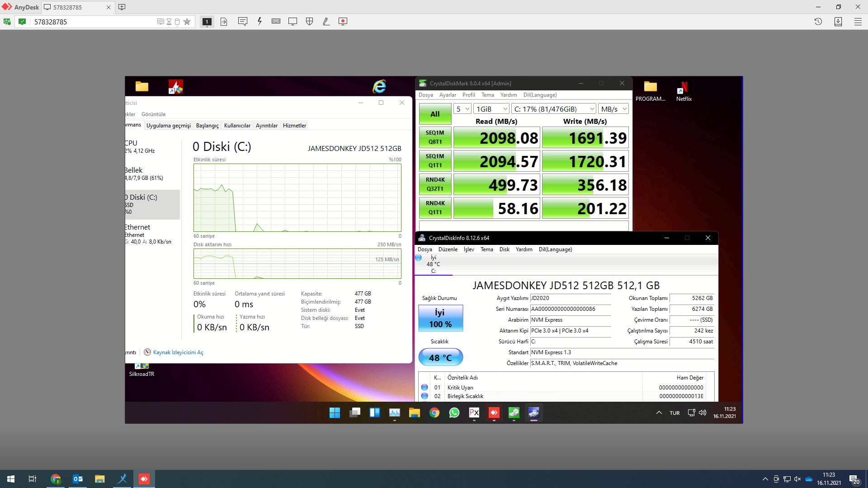Open the Disk menu in CrystalDiskInfo

coord(504,249)
